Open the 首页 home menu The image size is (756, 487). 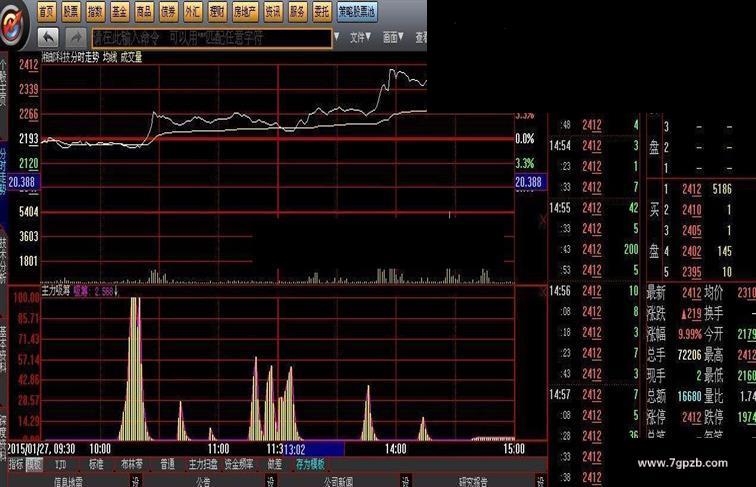(x=47, y=12)
